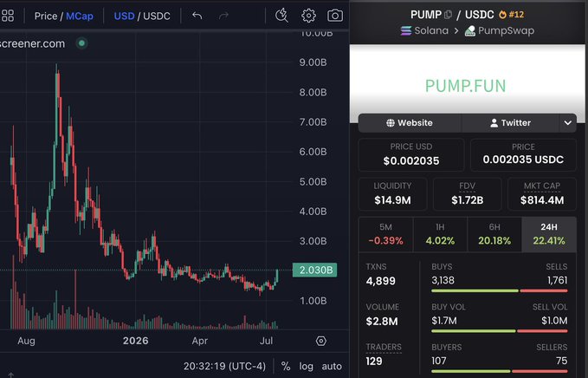Click the PumpSwap DEX logo

470,31
